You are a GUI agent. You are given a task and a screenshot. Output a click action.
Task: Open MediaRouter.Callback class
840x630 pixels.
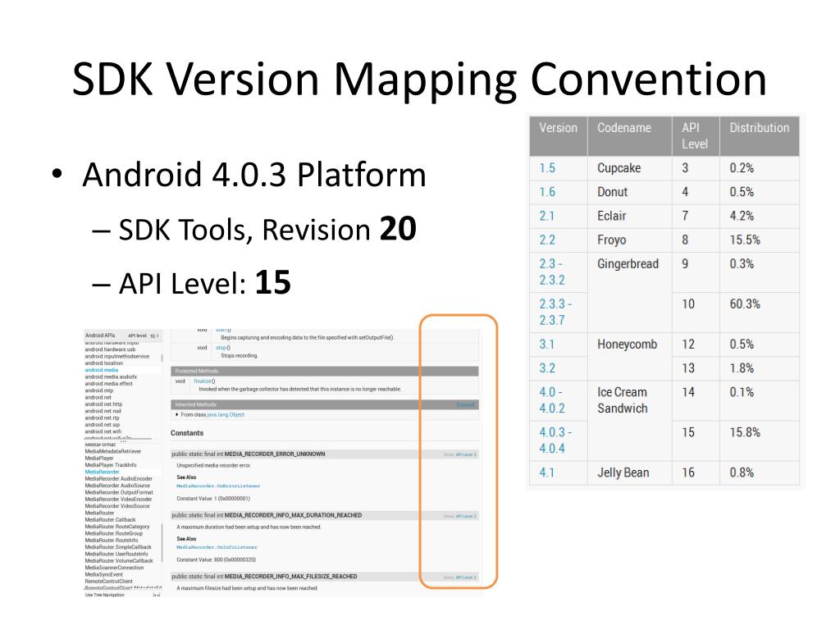pos(110,519)
